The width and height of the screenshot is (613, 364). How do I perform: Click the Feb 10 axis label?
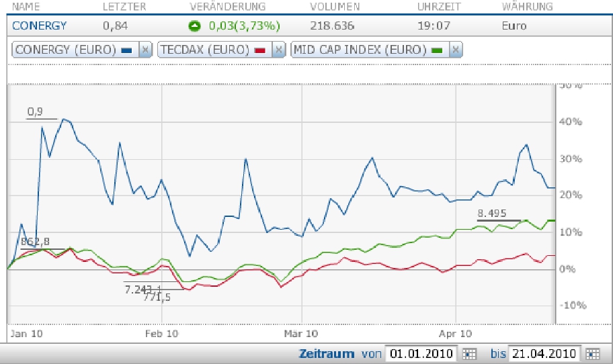tap(161, 334)
